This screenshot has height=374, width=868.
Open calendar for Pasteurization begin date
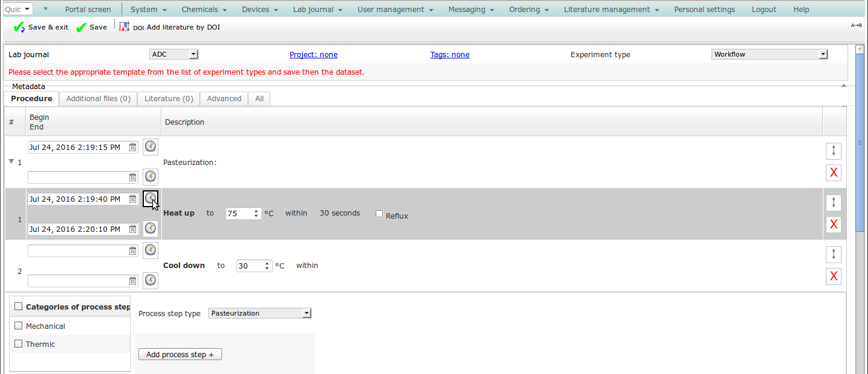(x=133, y=148)
